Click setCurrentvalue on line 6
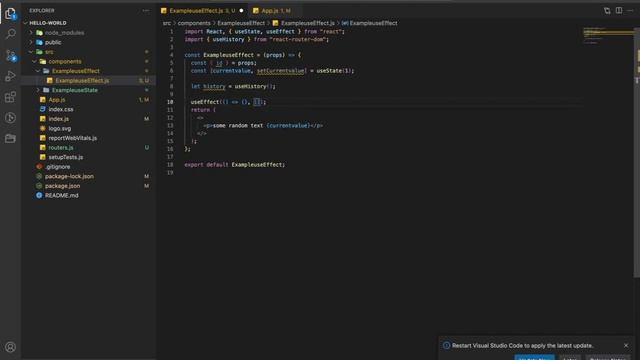640x360 pixels. click(280, 71)
